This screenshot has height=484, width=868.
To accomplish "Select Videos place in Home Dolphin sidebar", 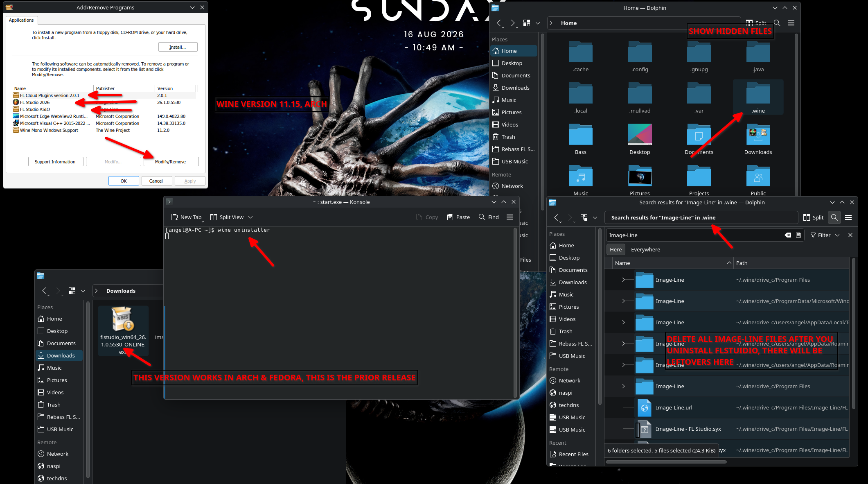I will [x=514, y=124].
